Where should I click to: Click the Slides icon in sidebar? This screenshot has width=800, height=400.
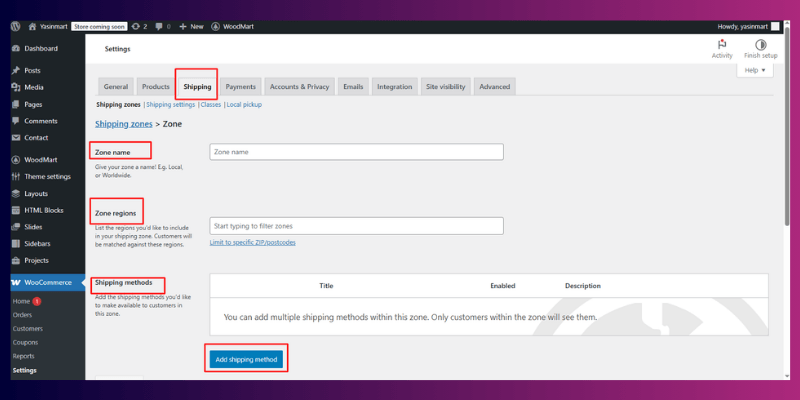point(16,227)
